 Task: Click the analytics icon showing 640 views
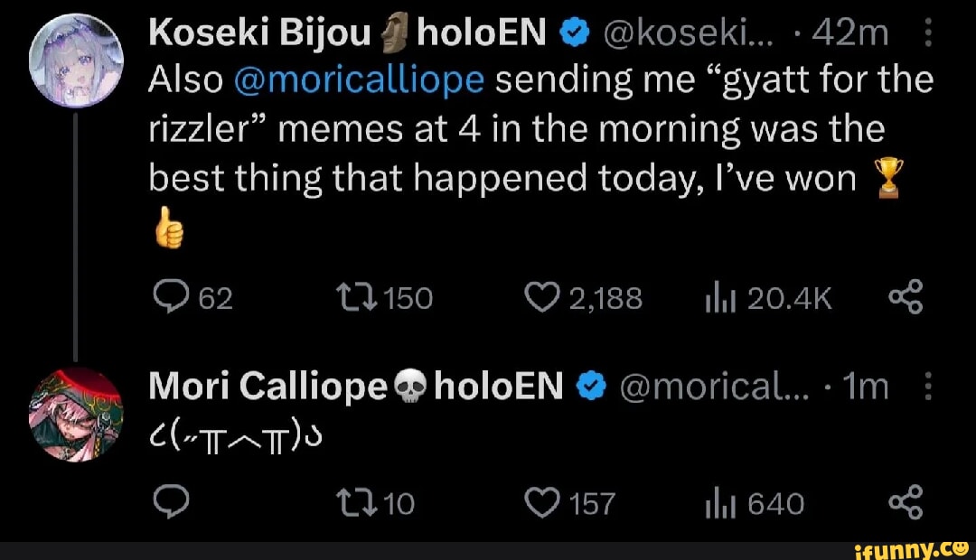coord(718,503)
